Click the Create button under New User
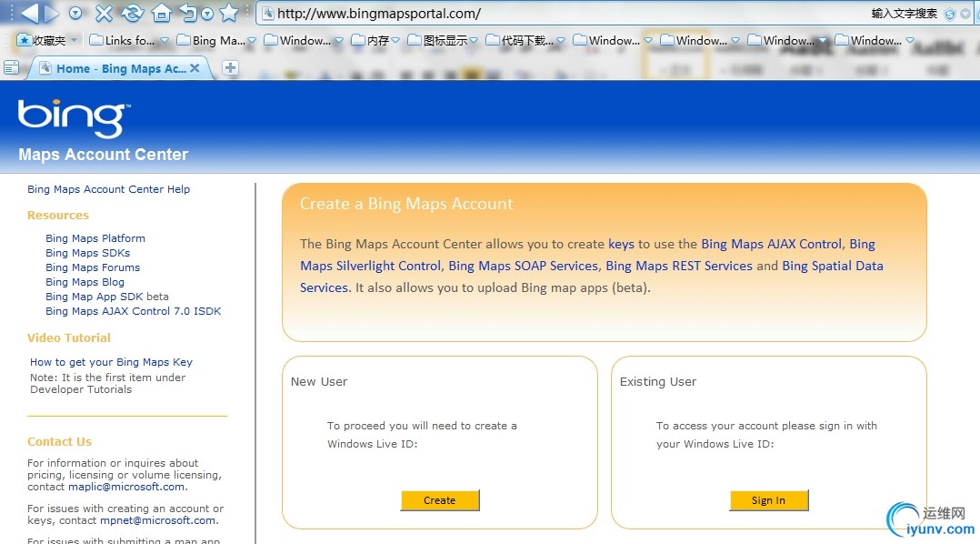This screenshot has height=544, width=980. coord(440,500)
